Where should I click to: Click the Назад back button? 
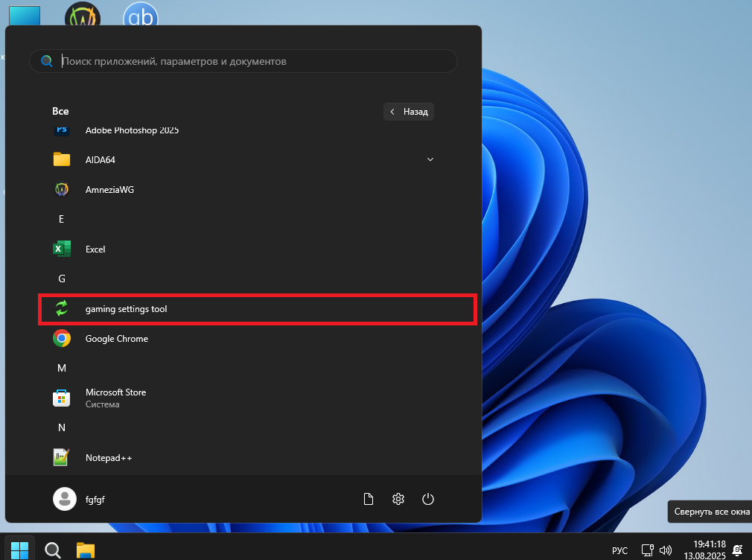(409, 112)
